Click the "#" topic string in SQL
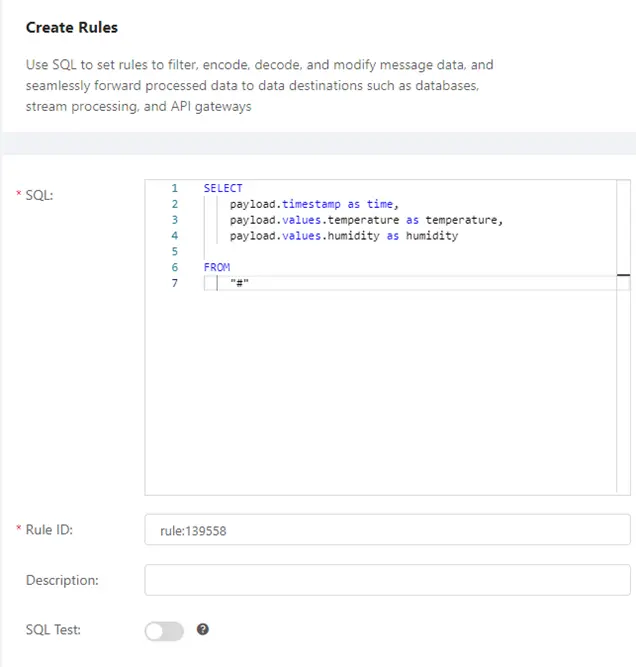 (239, 284)
